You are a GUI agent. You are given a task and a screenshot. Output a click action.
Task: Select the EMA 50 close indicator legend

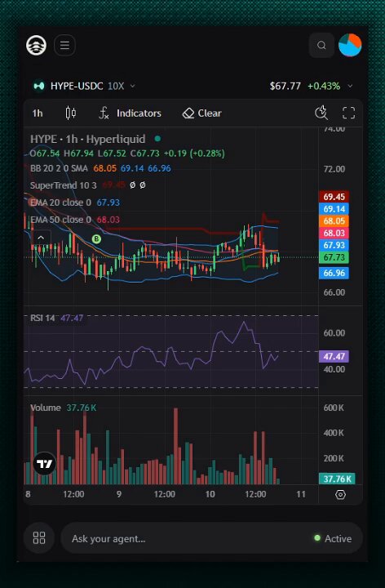pyautogui.click(x=60, y=220)
